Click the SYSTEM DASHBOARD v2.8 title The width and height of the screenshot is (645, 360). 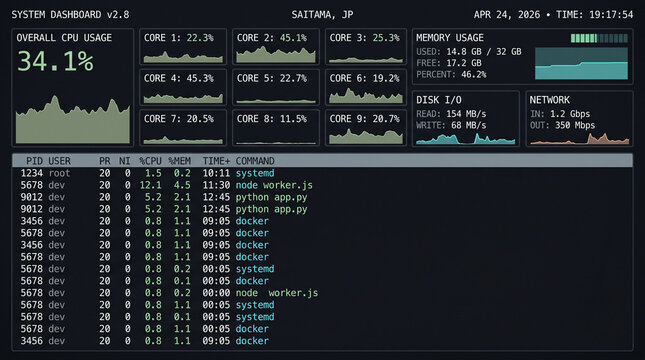coord(70,15)
